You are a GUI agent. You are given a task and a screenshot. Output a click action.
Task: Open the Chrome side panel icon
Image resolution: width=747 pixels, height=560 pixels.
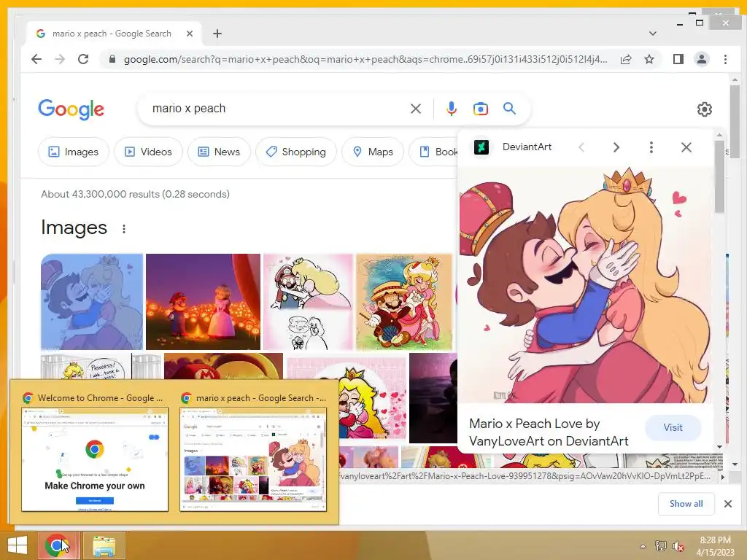678,59
